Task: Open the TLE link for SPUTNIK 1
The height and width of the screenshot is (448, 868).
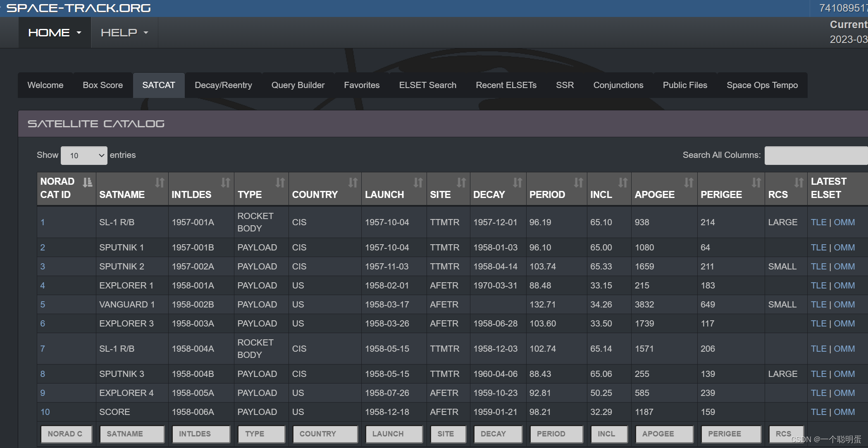Action: point(818,247)
